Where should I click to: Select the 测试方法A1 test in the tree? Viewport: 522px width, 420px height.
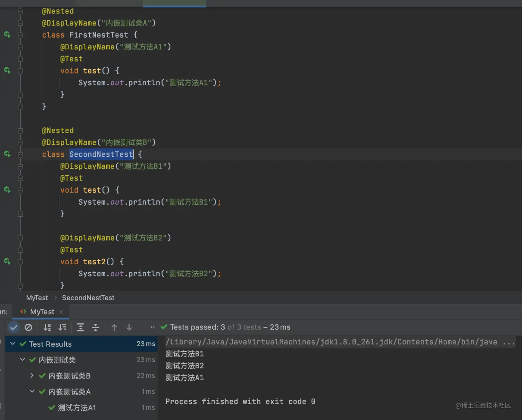tap(81, 407)
